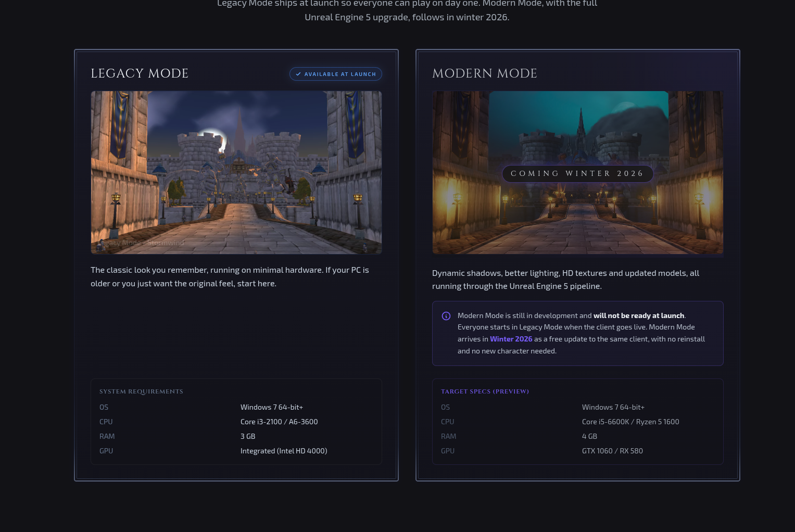The height and width of the screenshot is (532, 795).
Task: Click the "Target Specs (Preview)" label
Action: tap(485, 391)
